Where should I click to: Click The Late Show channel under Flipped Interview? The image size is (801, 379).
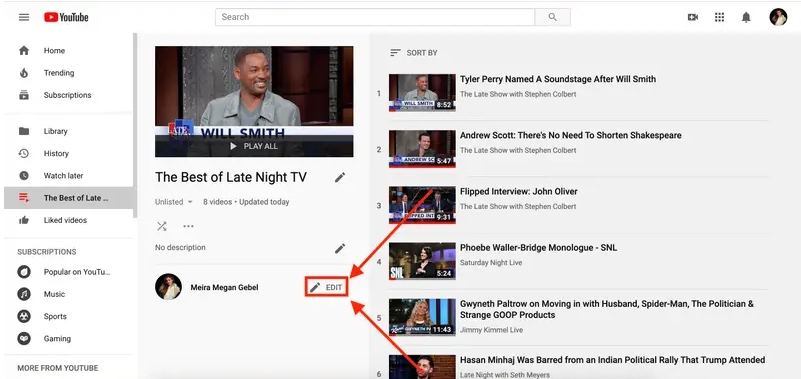[518, 206]
